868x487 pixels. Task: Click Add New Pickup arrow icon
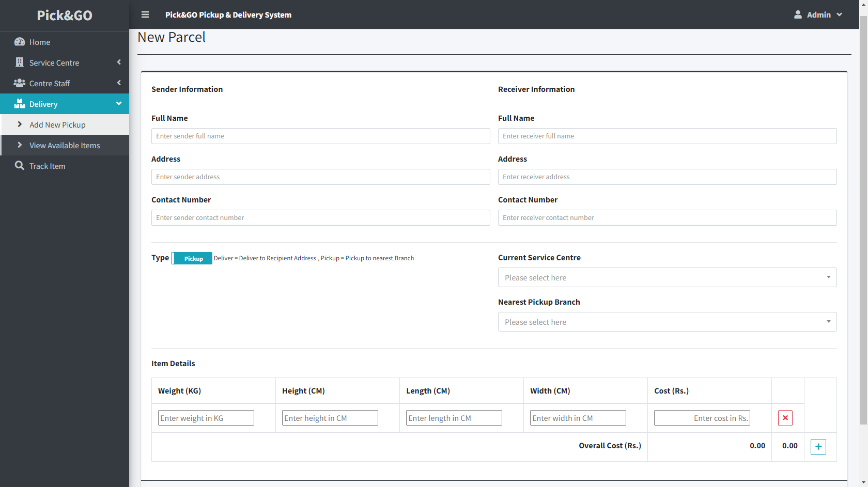[x=20, y=124]
